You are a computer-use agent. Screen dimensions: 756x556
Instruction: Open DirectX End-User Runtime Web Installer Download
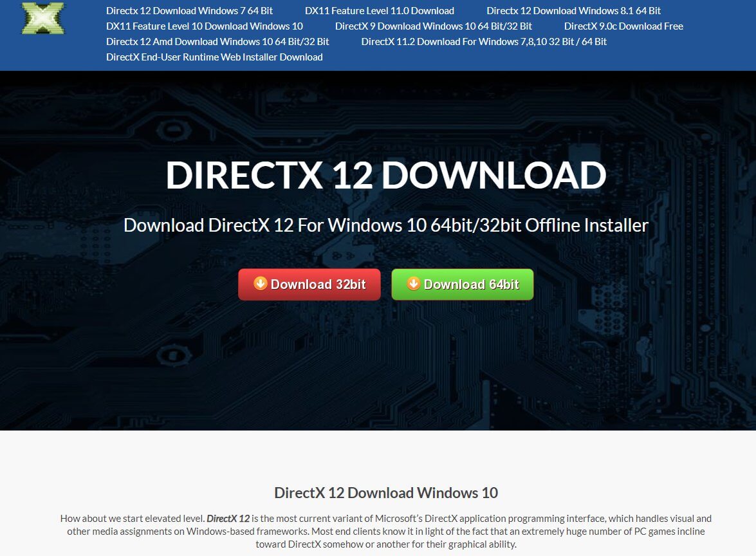pyautogui.click(x=214, y=57)
